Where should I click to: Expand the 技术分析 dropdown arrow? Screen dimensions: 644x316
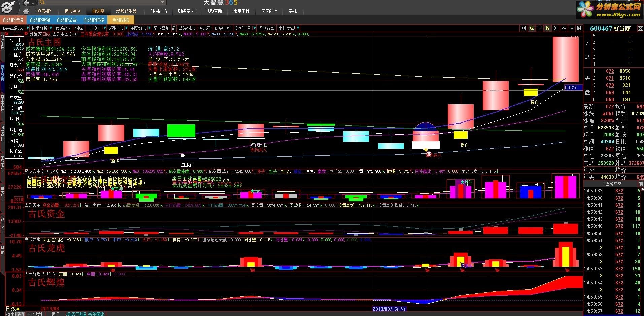(51, 28)
